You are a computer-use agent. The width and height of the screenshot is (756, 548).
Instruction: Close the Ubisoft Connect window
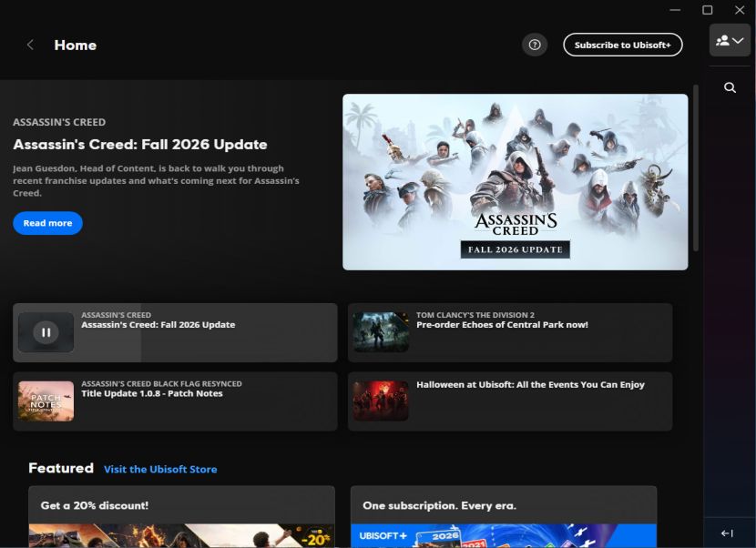click(x=740, y=10)
